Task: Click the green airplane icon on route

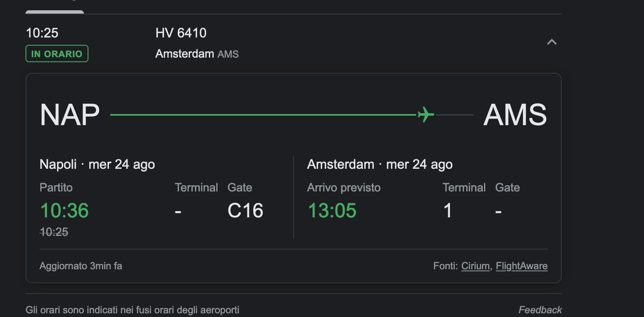Action: 426,114
